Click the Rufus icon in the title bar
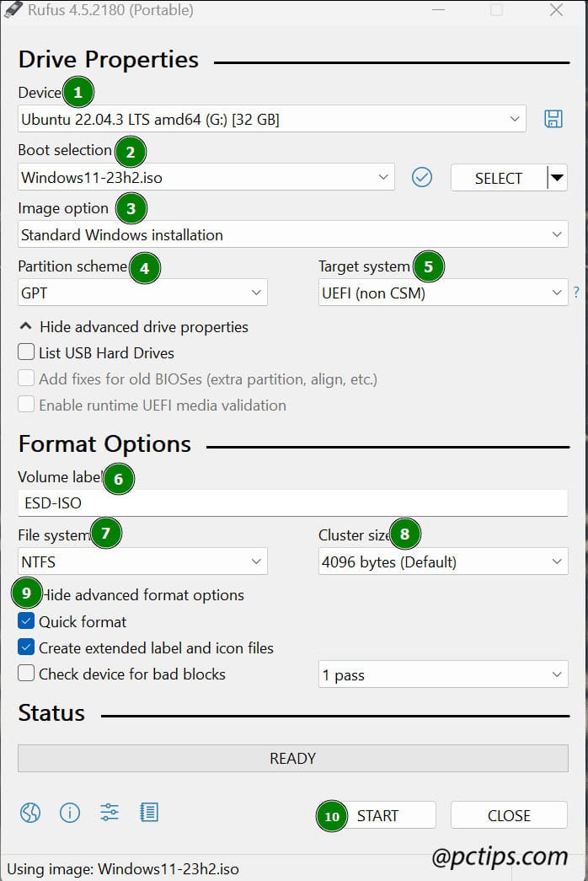Screen dimensions: 588x881 tap(13, 11)
